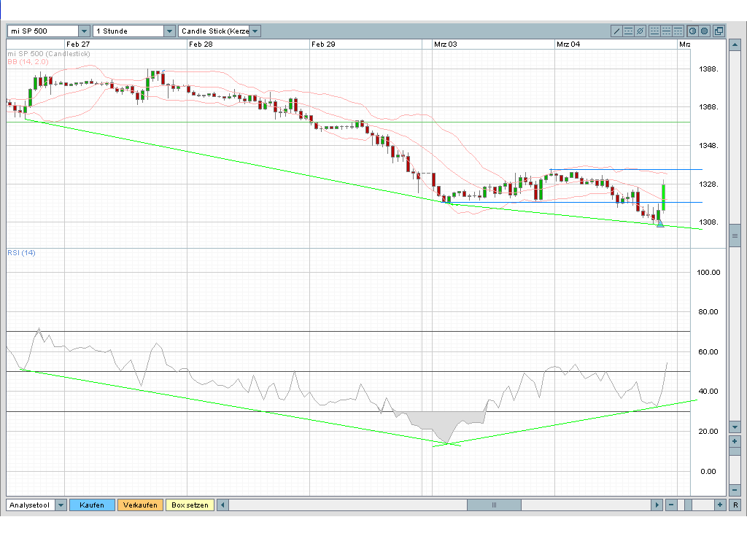Click the horizontal scrollbar right arrow
747x560 pixels.
pyautogui.click(x=657, y=505)
